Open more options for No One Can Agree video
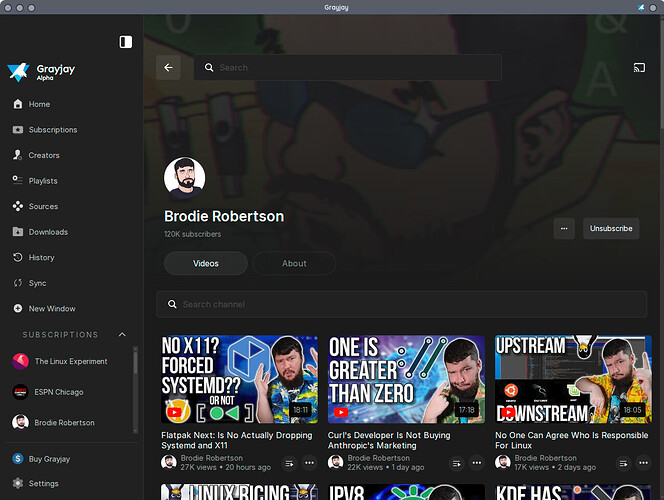This screenshot has height=500, width=664. [644, 463]
